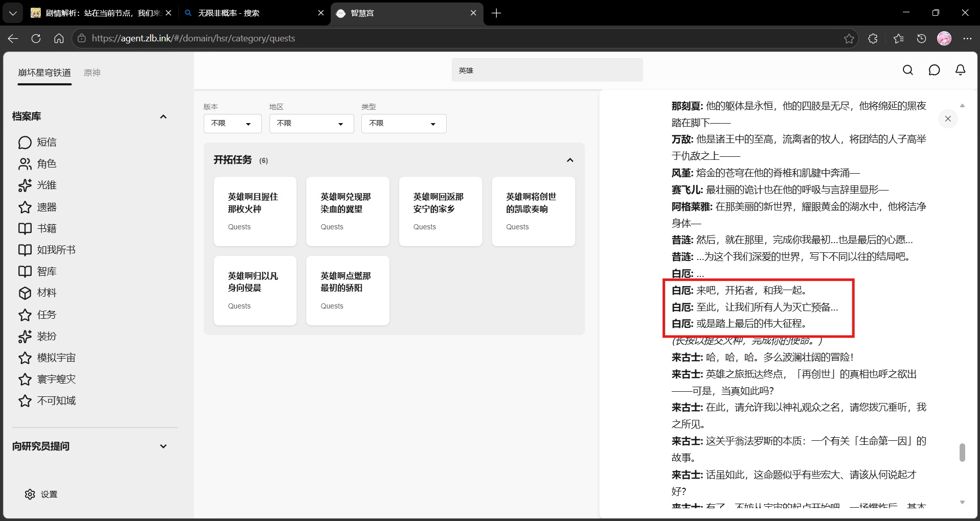Image resolution: width=980 pixels, height=521 pixels.
Task: Open the 英雄啊点燃那最初的骄阳 quest card
Action: (x=348, y=291)
